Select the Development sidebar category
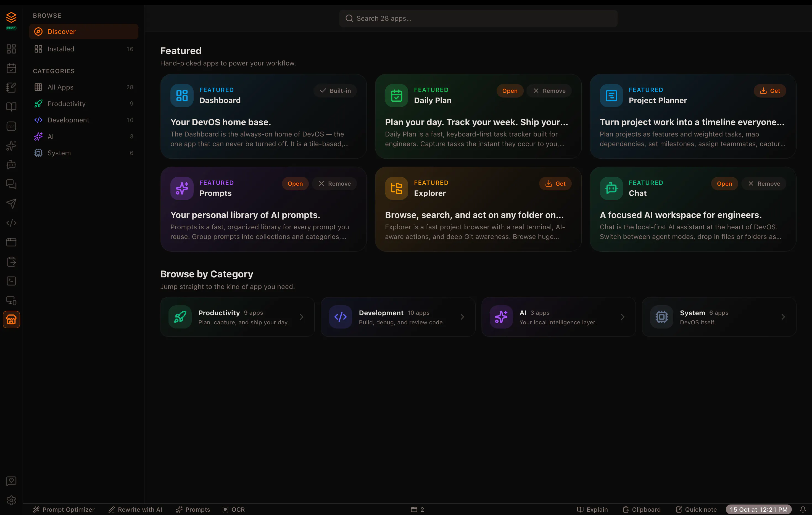Viewport: 812px width, 515px height. point(84,120)
